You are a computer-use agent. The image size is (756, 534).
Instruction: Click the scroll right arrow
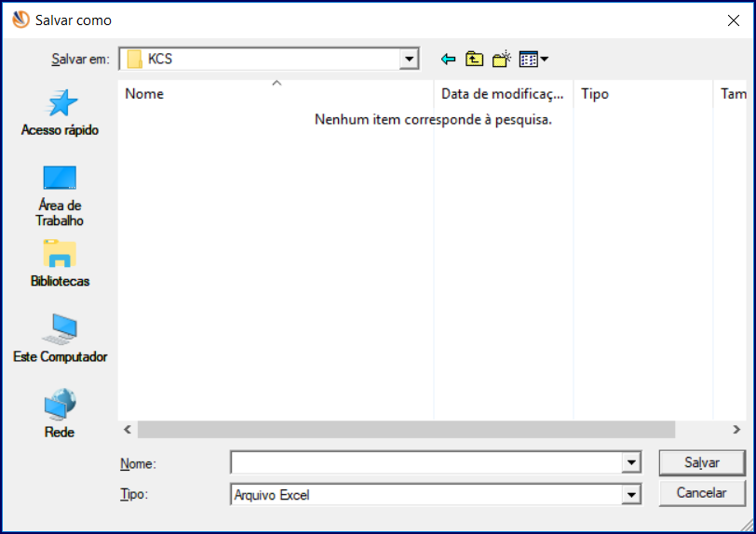pyautogui.click(x=736, y=430)
